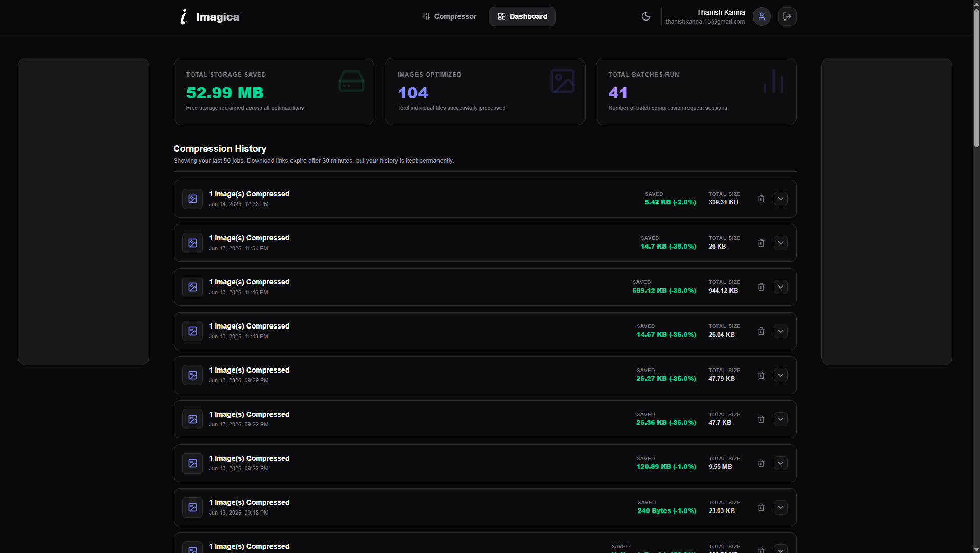Click the 120.89 KB (-1.0%) saved value
980x553 pixels.
666,467
